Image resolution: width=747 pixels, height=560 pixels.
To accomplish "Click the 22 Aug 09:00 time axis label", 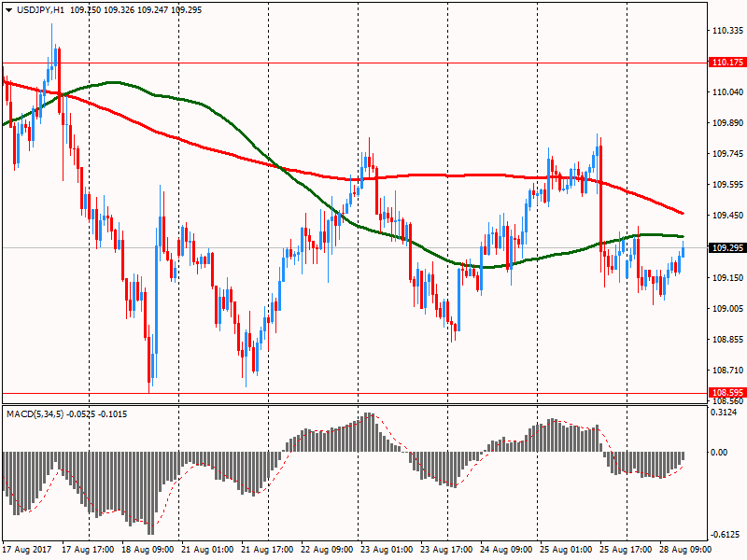I will pyautogui.click(x=327, y=550).
